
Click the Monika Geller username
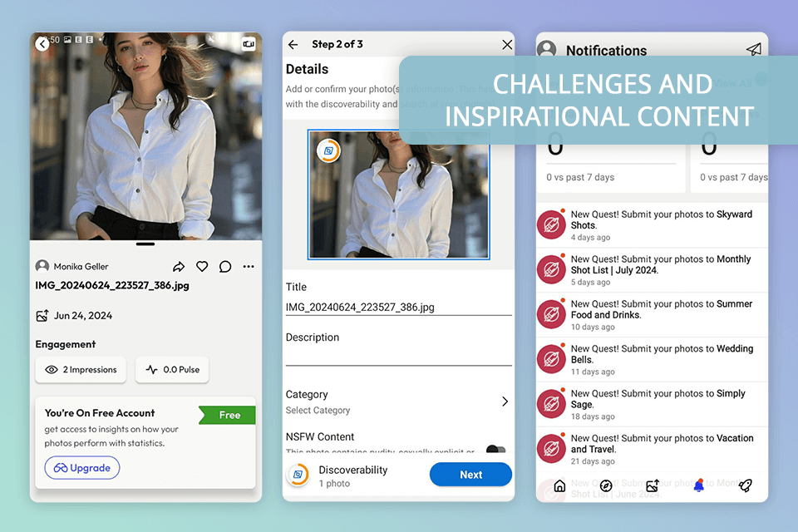81,266
